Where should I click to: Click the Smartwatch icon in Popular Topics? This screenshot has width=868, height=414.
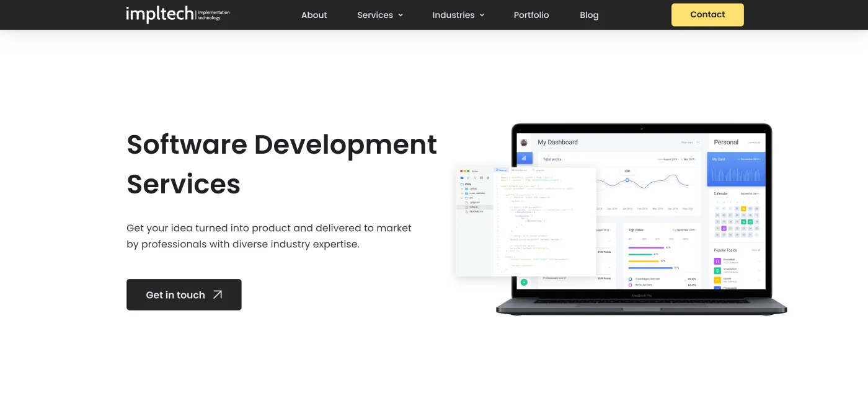(717, 270)
